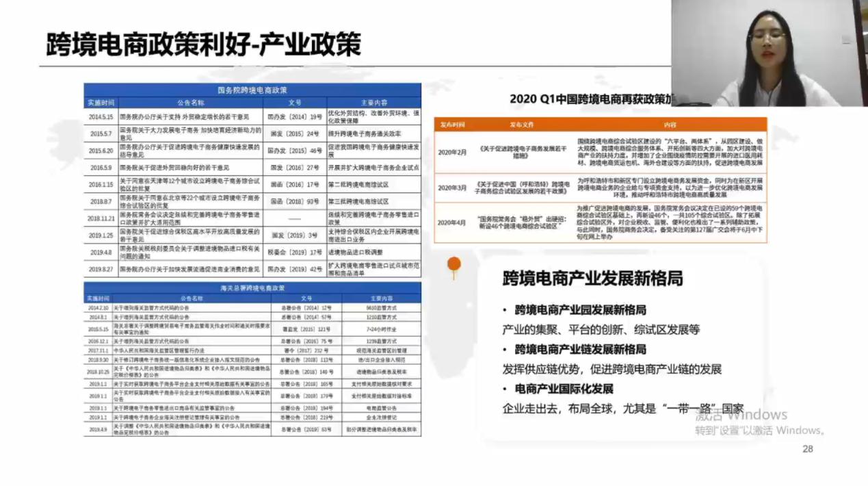The image size is (868, 486).
Task: Click date cell "2019.1.25"
Action: tap(101, 235)
